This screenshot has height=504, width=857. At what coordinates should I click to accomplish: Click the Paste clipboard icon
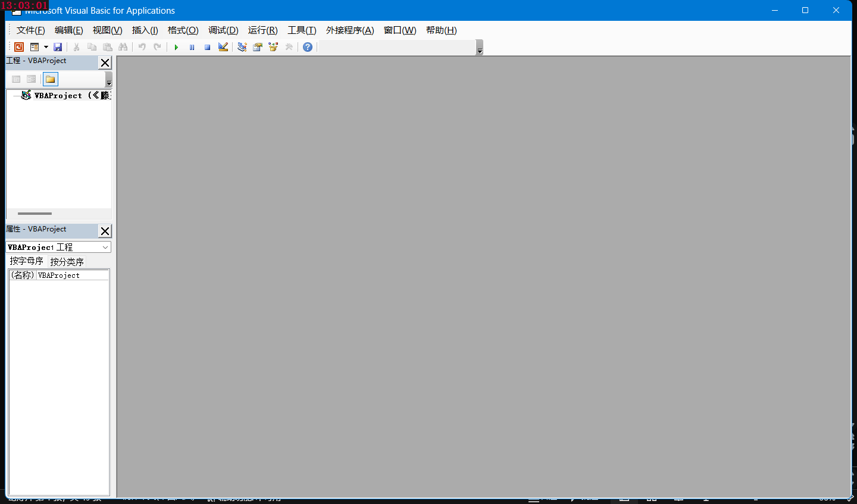coord(107,47)
